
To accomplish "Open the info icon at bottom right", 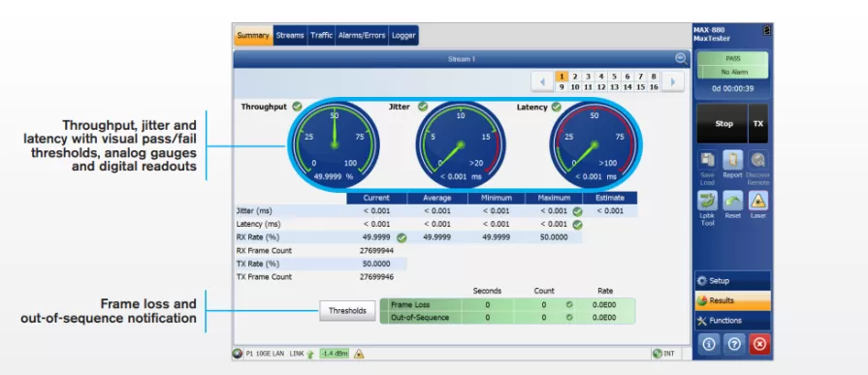I will [x=708, y=344].
